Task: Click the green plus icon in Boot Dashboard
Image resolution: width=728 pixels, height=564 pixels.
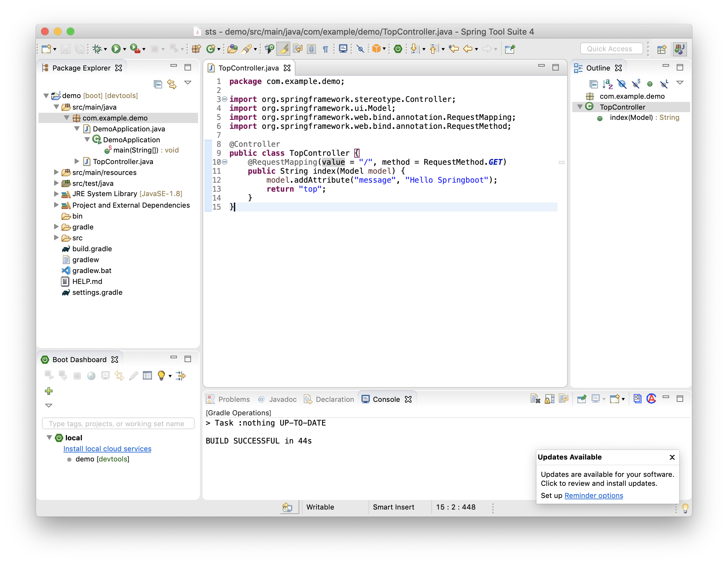Action: [49, 391]
